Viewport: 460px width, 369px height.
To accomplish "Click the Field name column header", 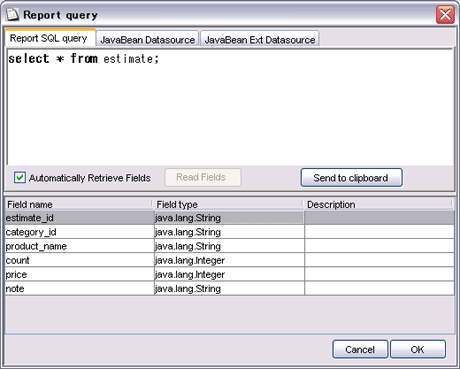I will [x=79, y=204].
